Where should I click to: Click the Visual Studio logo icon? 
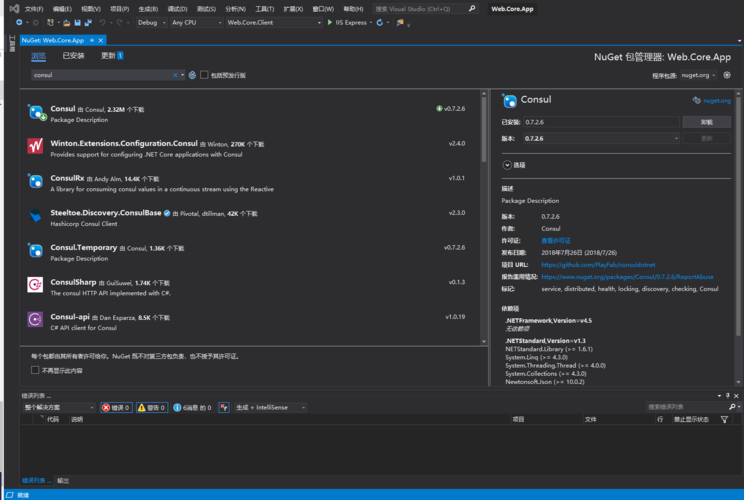14,9
